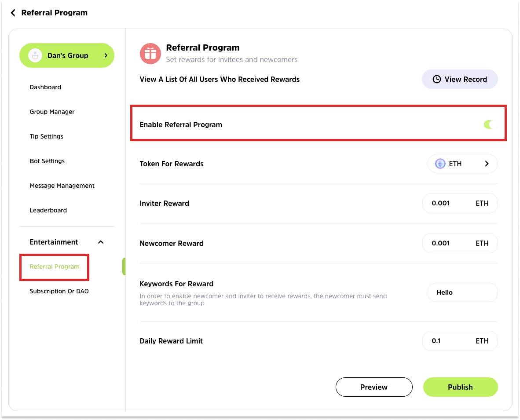This screenshot has width=520, height=420.
Task: Click the Ethereum token logo icon
Action: [440, 164]
